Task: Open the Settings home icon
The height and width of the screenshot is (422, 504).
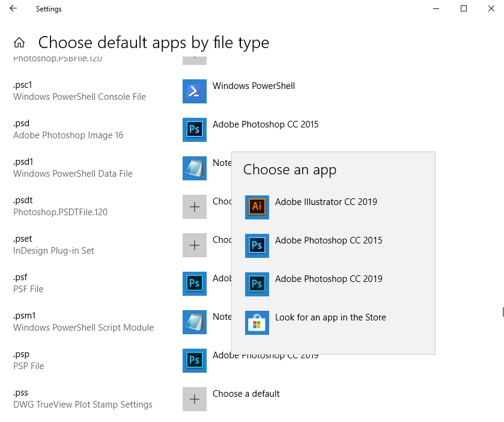Action: click(19, 42)
